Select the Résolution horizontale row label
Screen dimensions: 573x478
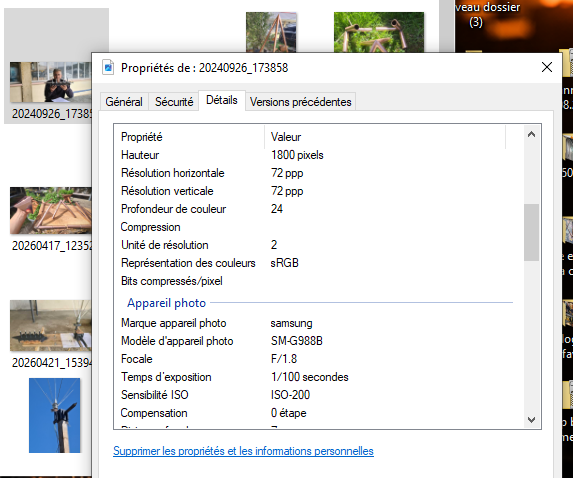(172, 173)
